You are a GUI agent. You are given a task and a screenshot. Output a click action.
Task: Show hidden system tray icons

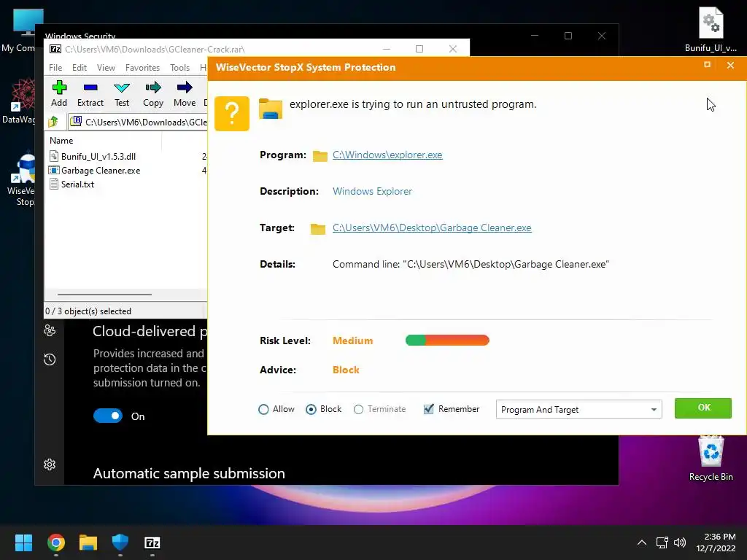click(642, 542)
